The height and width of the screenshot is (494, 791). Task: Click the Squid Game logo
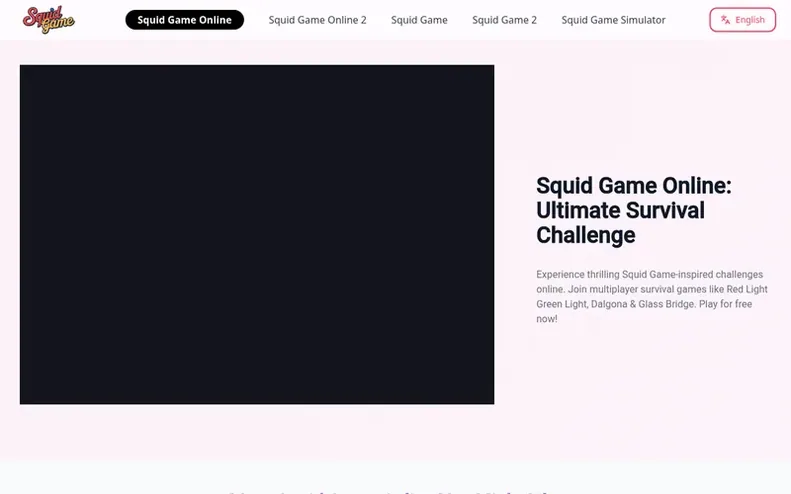coord(48,20)
